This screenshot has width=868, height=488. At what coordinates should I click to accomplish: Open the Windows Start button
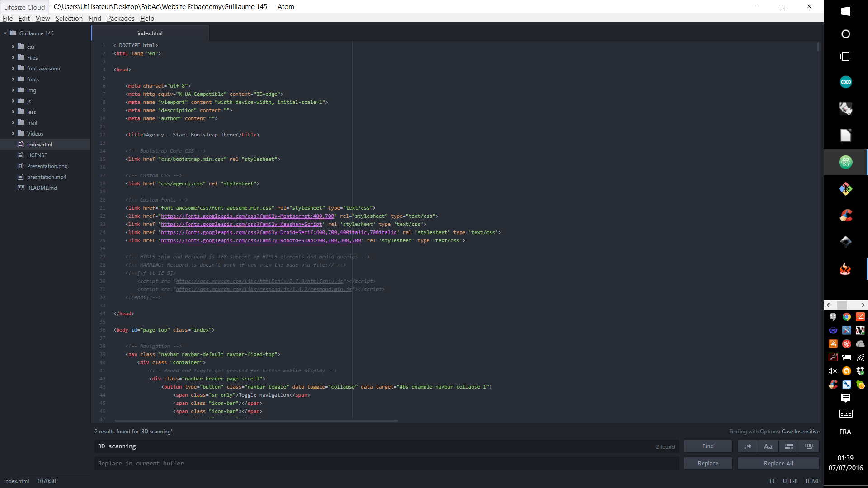coord(845,11)
